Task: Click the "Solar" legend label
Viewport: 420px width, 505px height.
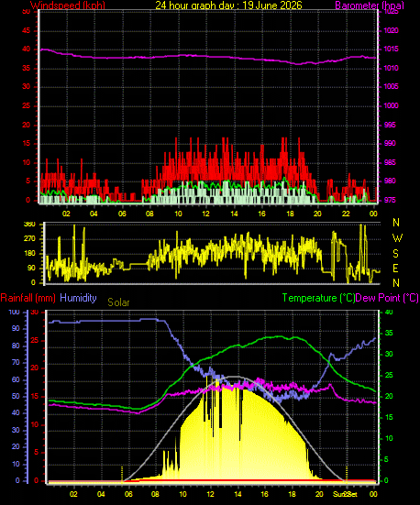Action: 118,302
